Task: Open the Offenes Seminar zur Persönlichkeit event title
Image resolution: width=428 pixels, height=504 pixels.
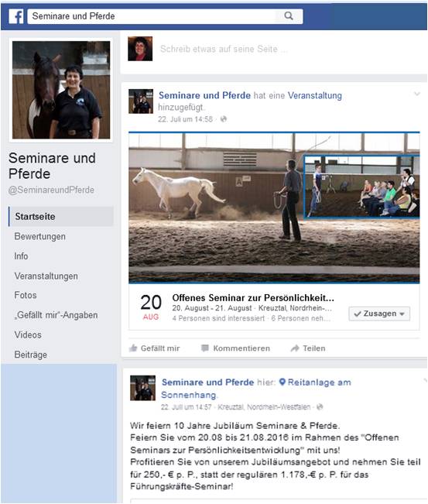Action: pyautogui.click(x=253, y=297)
